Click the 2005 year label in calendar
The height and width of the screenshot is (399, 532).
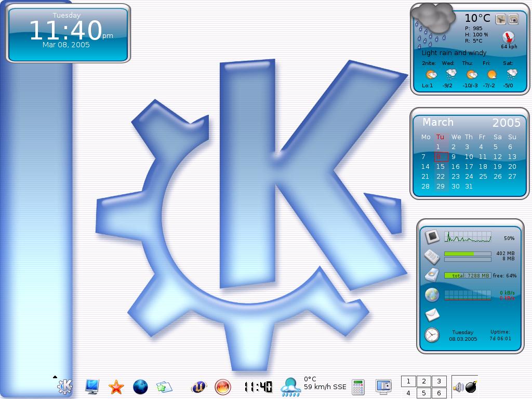(x=506, y=123)
